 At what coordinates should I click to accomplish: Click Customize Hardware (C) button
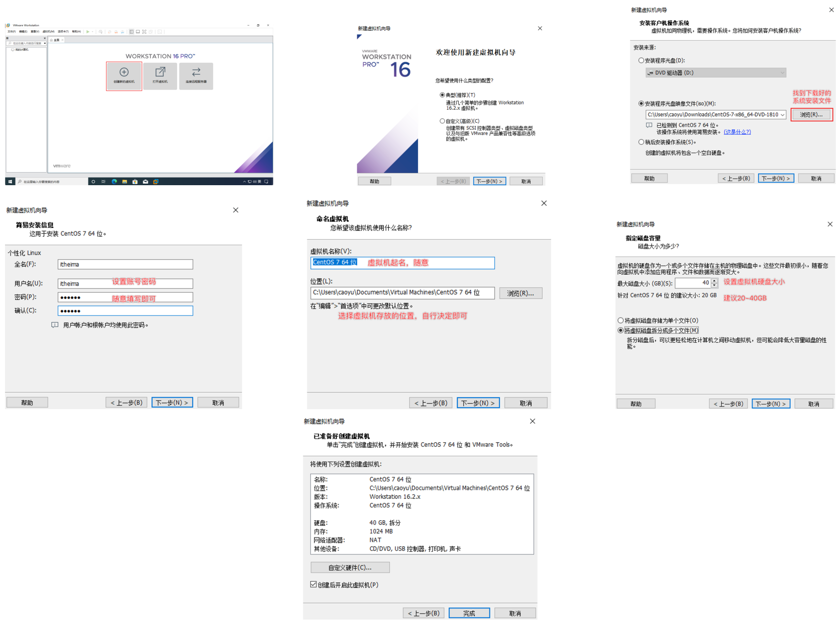click(350, 567)
